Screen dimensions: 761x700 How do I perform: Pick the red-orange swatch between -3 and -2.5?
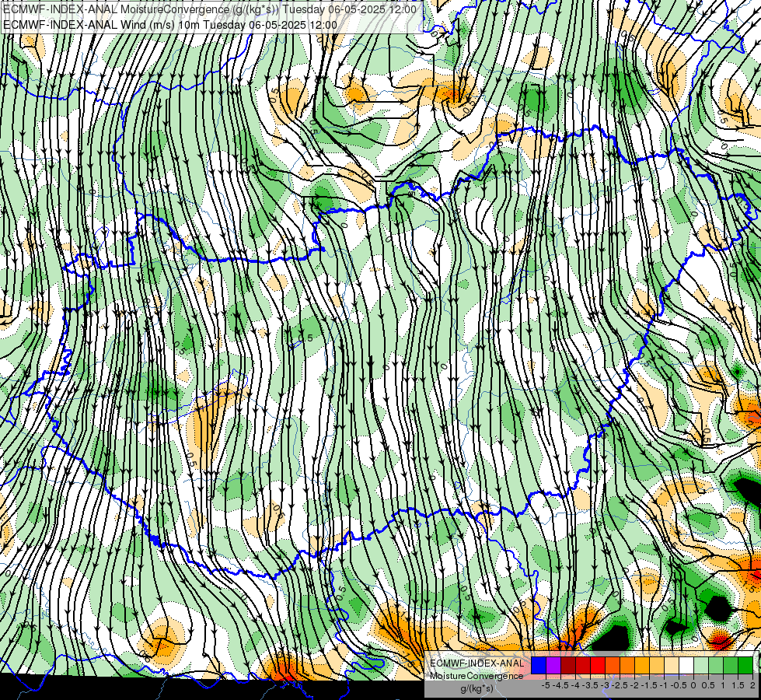coord(613,666)
